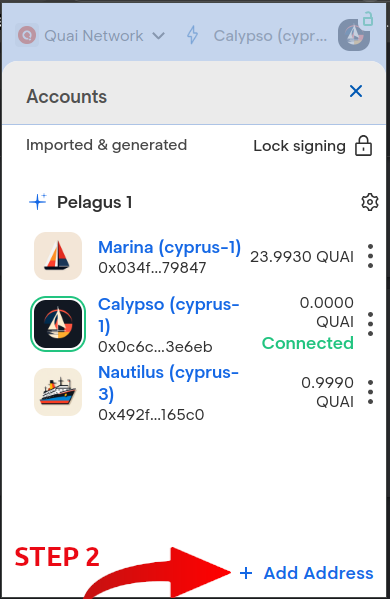This screenshot has height=599, width=390.
Task: Click the Nautilus ship avatar icon
Action: pos(58,392)
